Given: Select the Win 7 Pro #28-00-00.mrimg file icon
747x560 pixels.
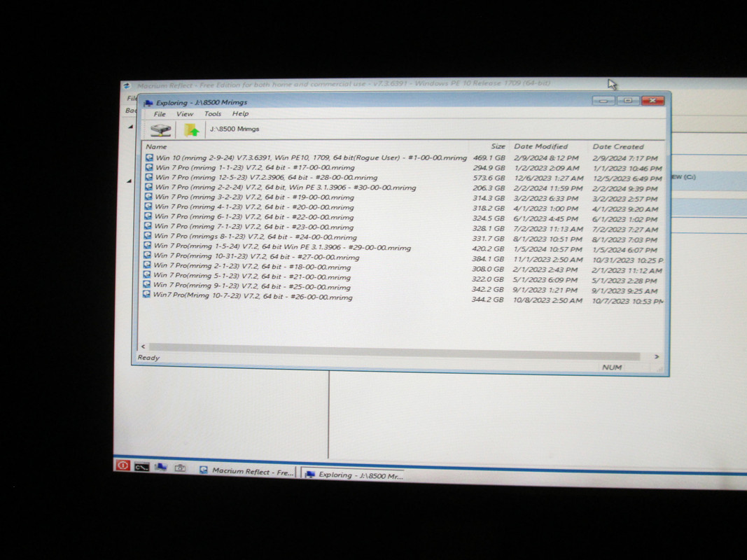Looking at the screenshot, I should coord(150,177).
